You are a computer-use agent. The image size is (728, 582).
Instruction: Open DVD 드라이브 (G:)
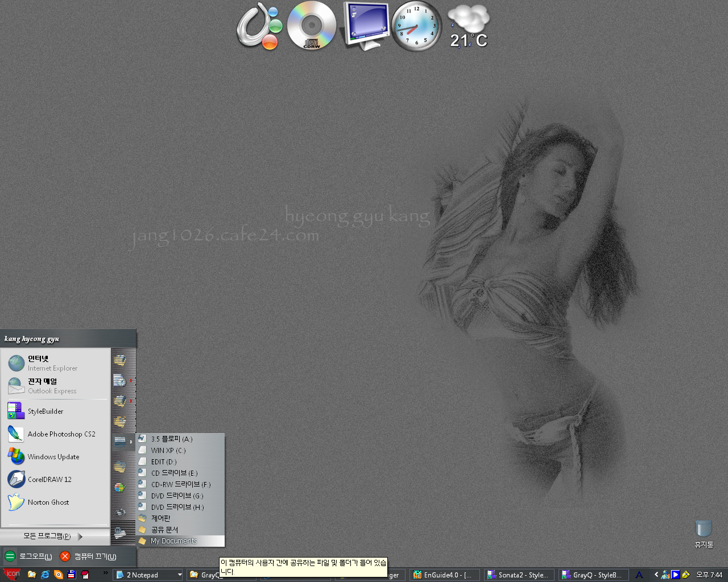(x=181, y=496)
